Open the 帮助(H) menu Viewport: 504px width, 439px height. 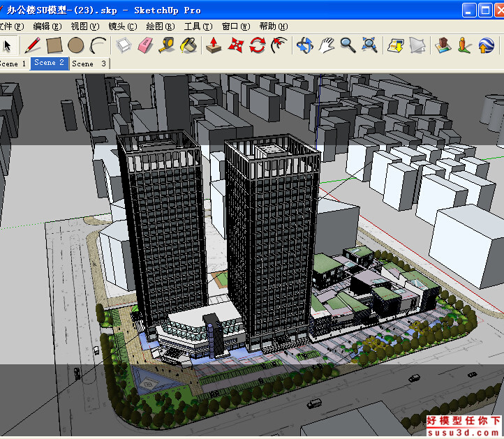(x=274, y=27)
